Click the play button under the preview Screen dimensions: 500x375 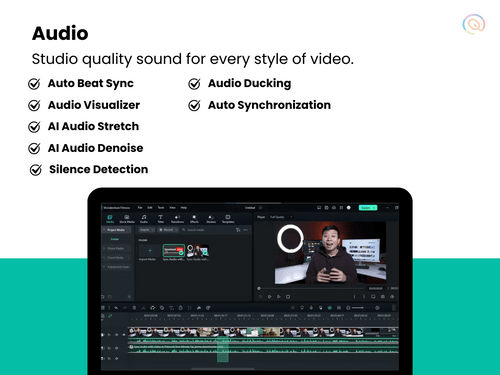point(279,297)
